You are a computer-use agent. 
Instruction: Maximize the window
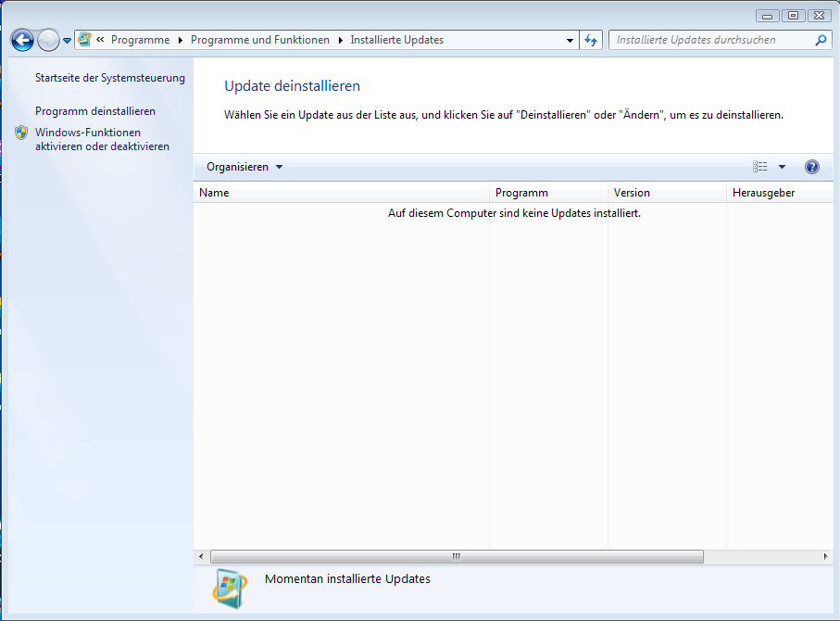(794, 16)
